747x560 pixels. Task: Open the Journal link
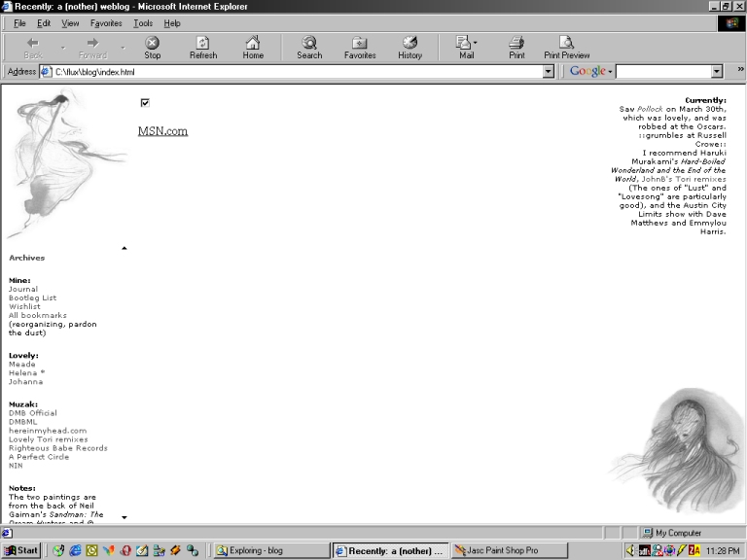(23, 289)
